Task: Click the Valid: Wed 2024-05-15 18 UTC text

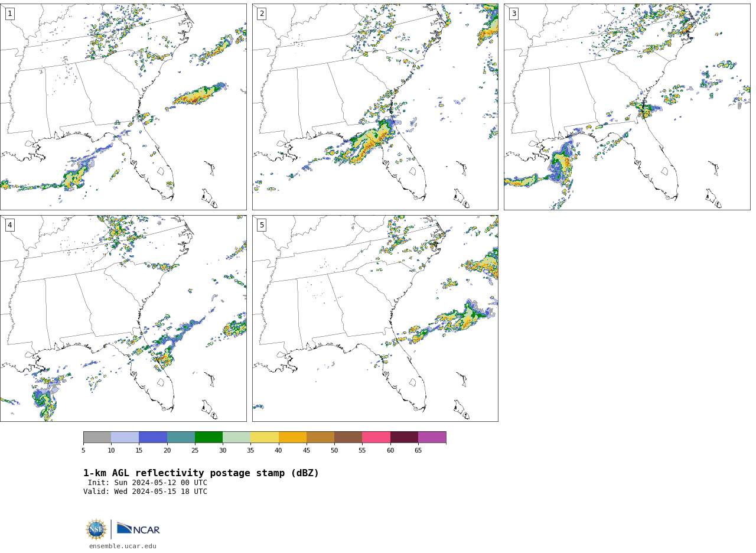Action: point(145,492)
